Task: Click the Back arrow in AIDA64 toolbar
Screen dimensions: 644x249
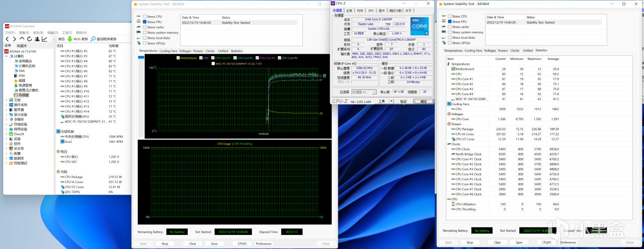Action: (x=8, y=39)
